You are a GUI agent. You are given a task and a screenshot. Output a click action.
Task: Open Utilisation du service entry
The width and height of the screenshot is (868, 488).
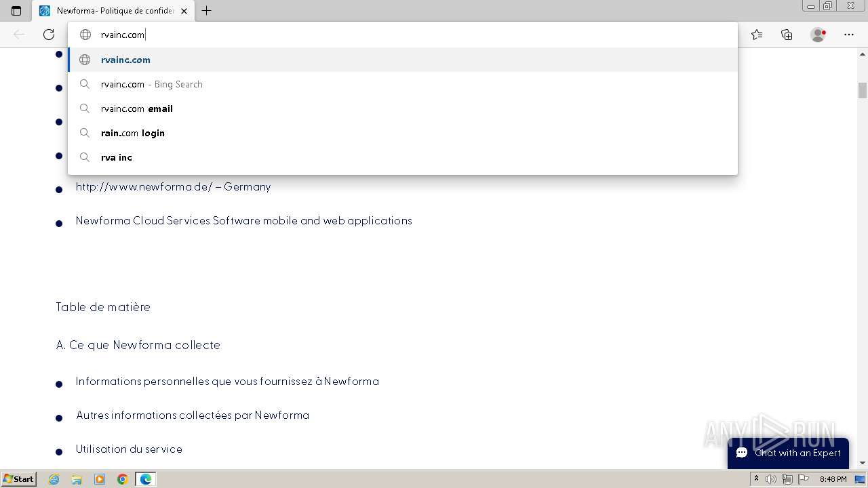coord(129,449)
